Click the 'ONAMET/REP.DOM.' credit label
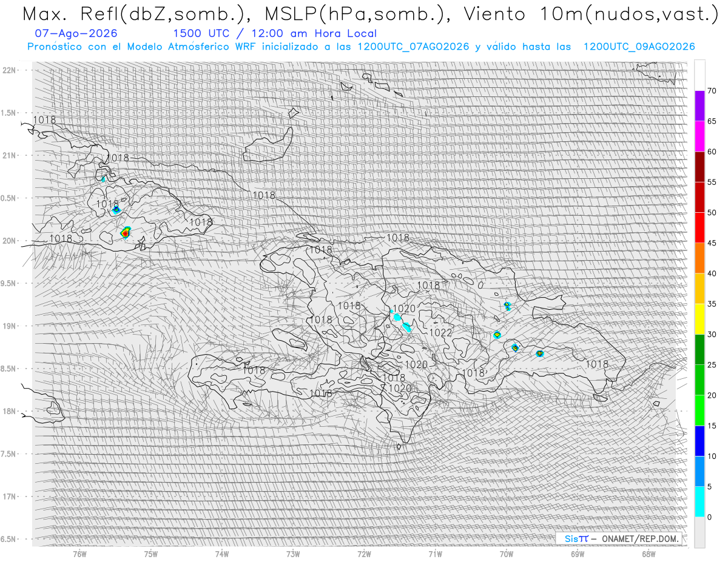The height and width of the screenshot is (562, 728). [x=639, y=538]
